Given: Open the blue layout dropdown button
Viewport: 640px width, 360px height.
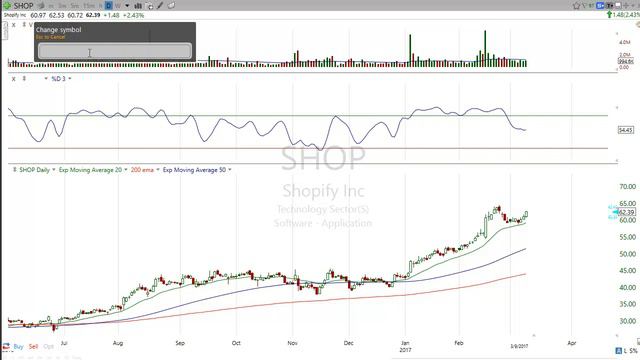Looking at the screenshot, I should pyautogui.click(x=600, y=6).
